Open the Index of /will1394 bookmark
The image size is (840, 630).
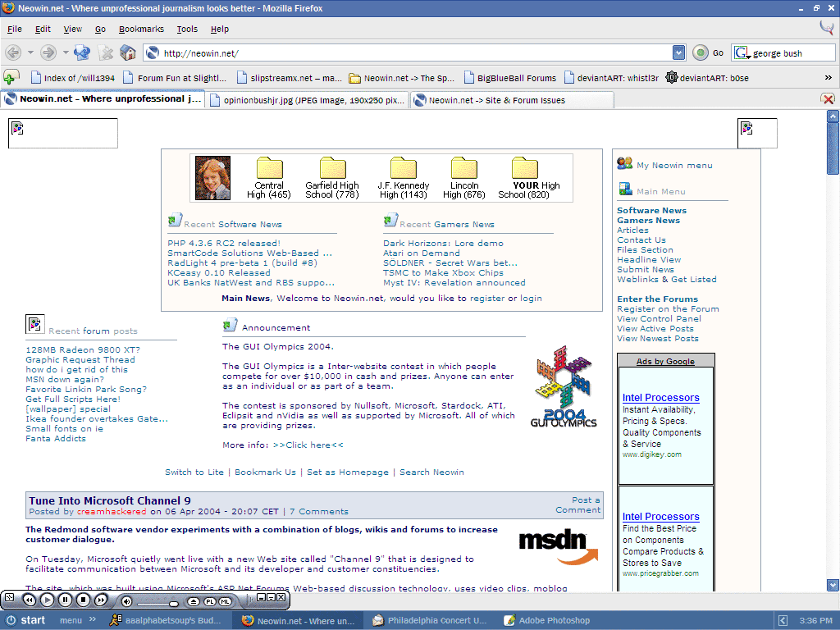tap(73, 78)
